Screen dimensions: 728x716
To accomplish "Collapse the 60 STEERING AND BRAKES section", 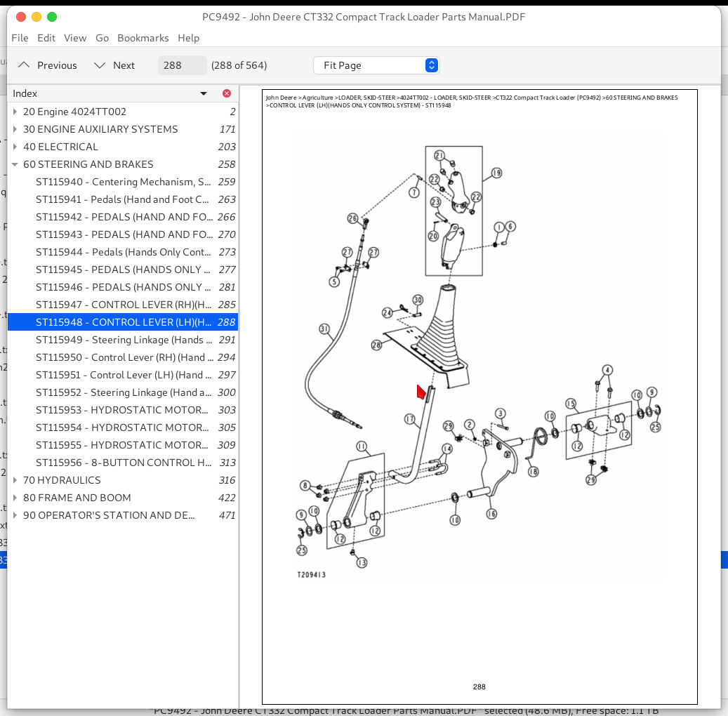I will [x=15, y=164].
